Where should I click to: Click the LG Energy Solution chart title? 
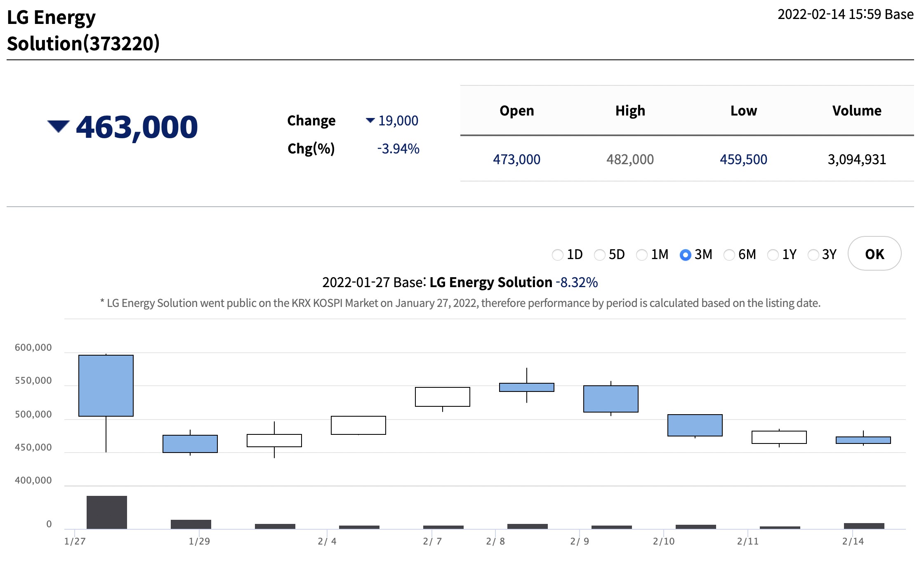click(x=490, y=282)
